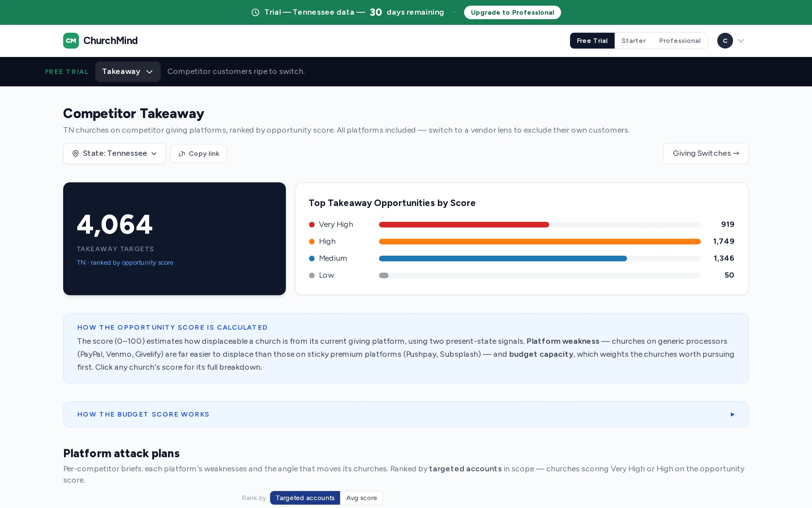
Task: Click the 50 Low count
Action: 729,275
